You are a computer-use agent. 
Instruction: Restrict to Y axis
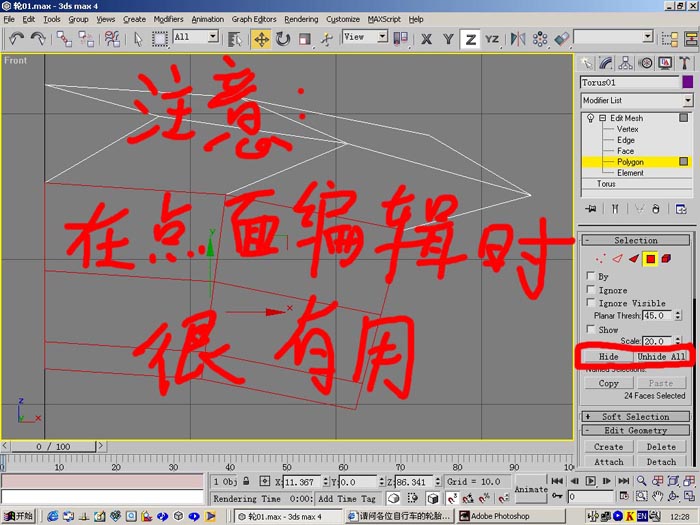(x=448, y=39)
